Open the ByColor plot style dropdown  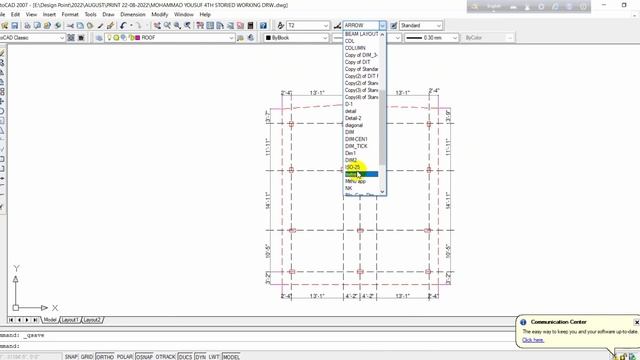tap(510, 38)
